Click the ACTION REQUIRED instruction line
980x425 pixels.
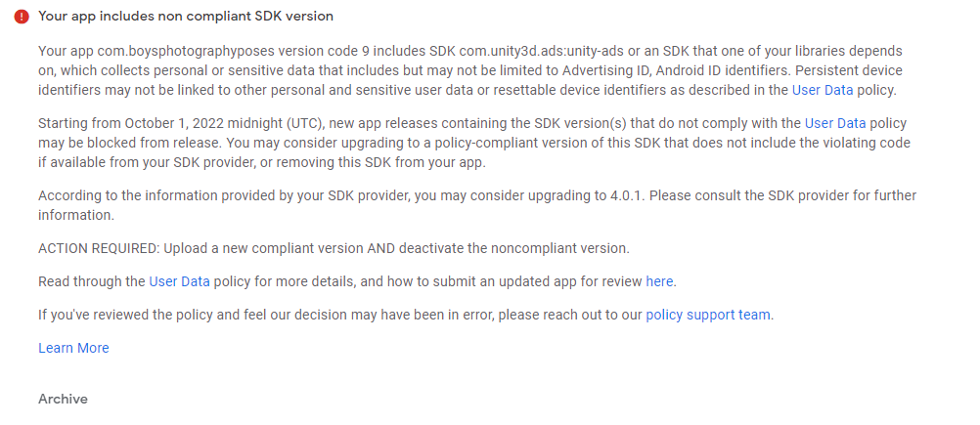(334, 248)
